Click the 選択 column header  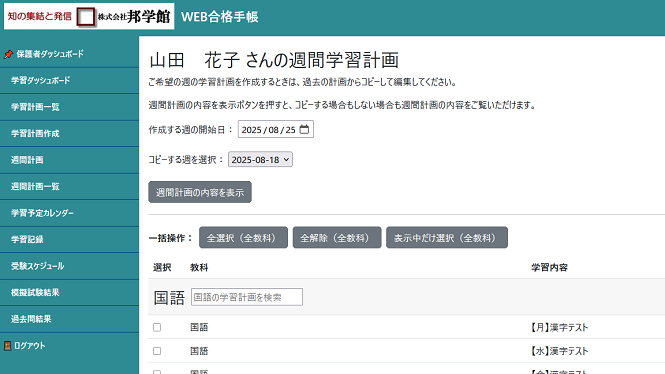click(x=162, y=268)
